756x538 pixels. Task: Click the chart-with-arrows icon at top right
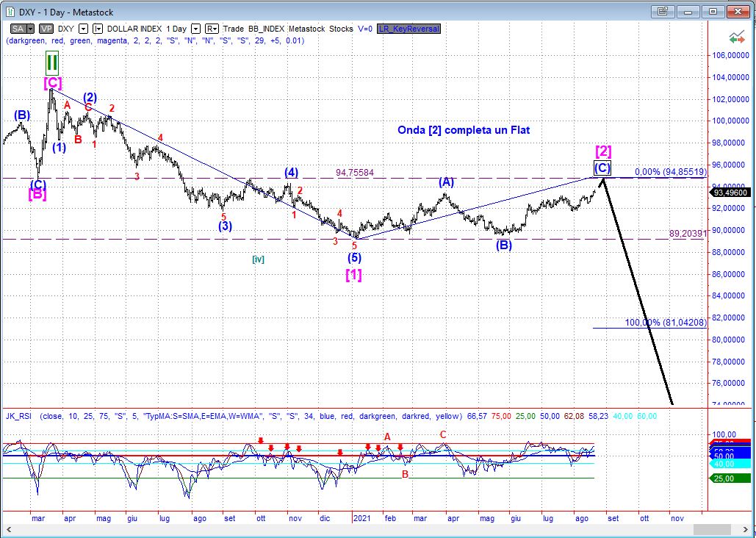tap(735, 38)
